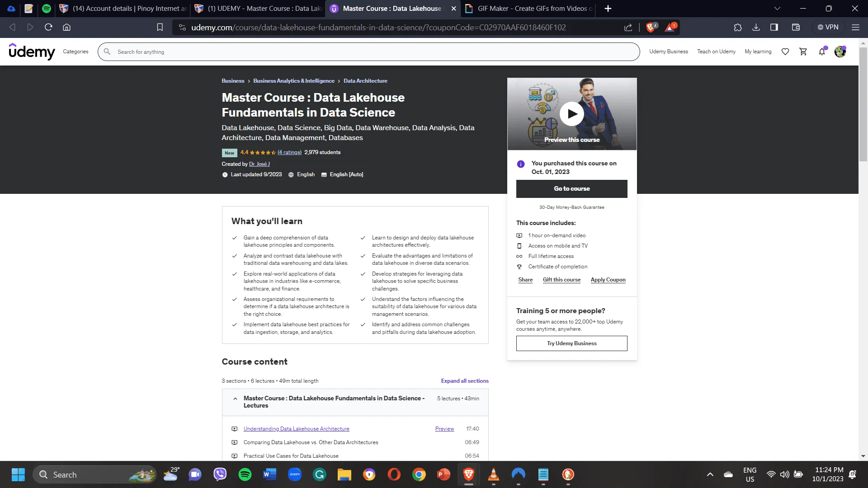Click the page scrollbar down arrow

coord(863,456)
